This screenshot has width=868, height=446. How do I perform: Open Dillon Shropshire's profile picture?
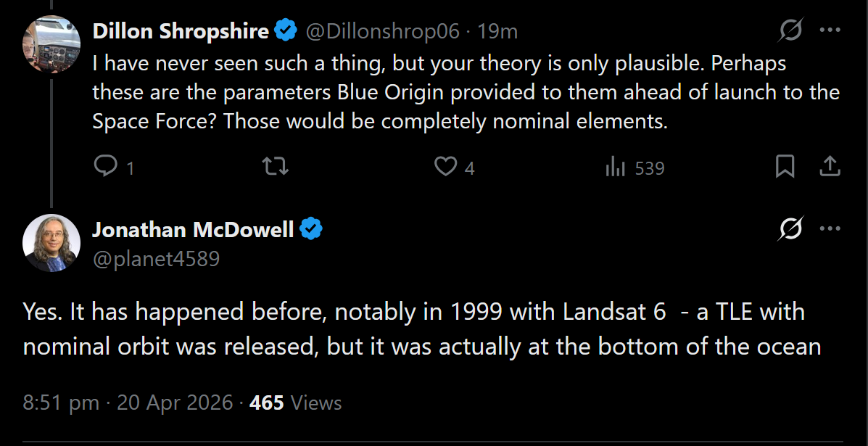(x=51, y=44)
